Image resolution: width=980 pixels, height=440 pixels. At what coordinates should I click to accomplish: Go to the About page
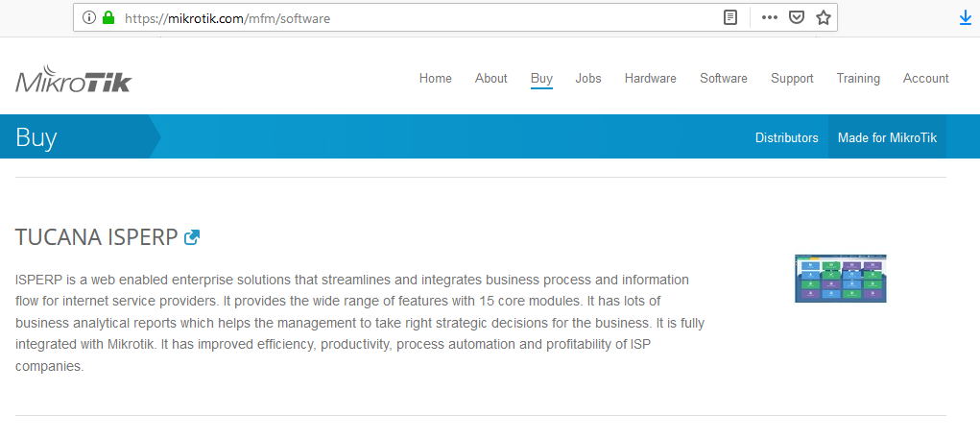[x=490, y=79]
